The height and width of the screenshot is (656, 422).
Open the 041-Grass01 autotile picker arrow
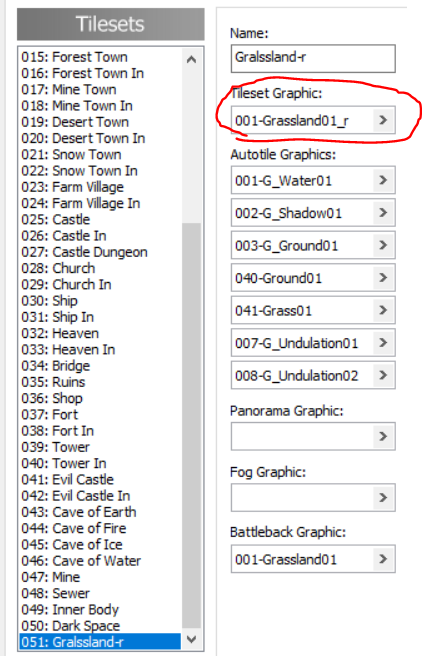coord(383,310)
